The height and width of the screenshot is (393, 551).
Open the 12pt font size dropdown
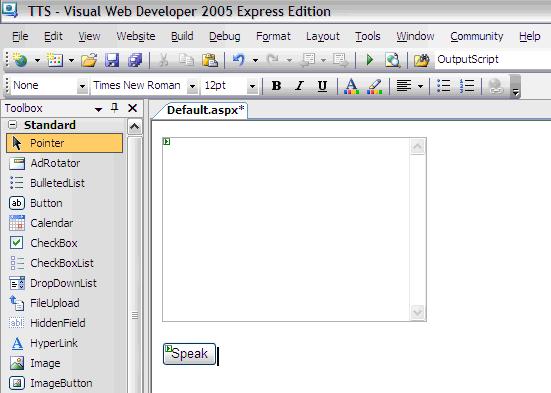(252, 86)
